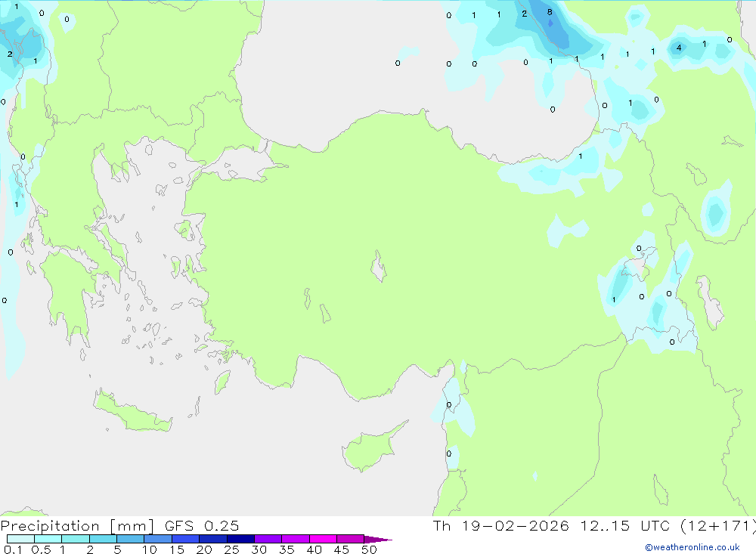Click the '0.5' legend value
Image resolution: width=756 pixels, height=554 pixels.
coord(41,549)
